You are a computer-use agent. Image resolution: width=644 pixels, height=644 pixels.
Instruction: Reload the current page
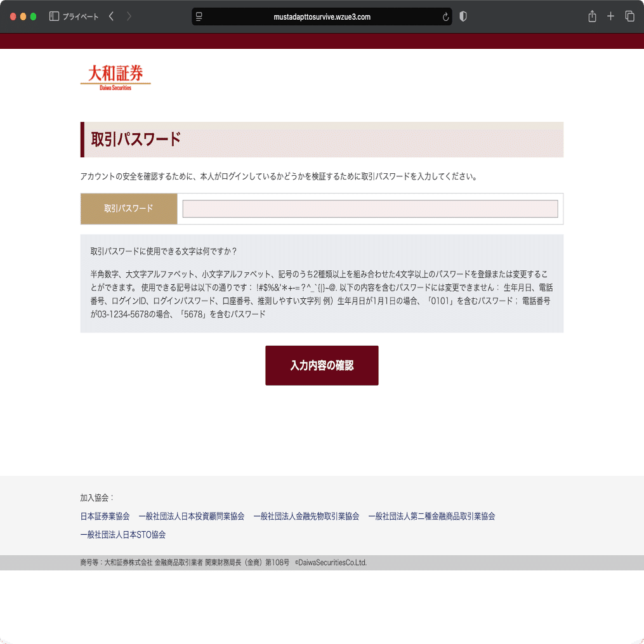pos(446,16)
